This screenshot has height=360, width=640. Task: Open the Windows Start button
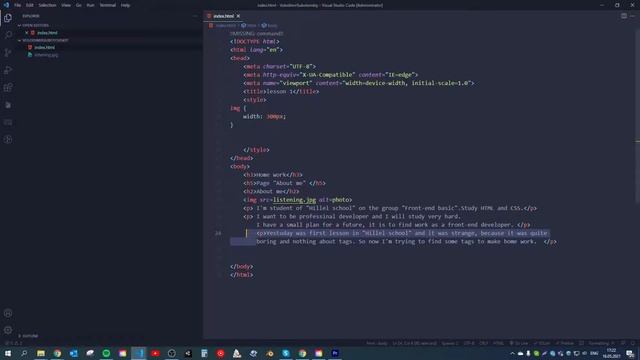click(x=8, y=353)
